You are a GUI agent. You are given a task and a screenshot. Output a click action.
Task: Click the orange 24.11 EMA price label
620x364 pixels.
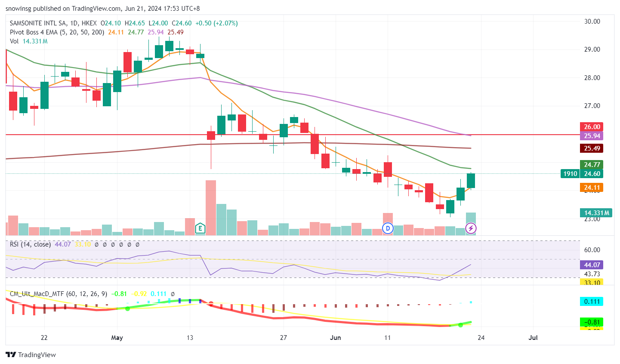pyautogui.click(x=592, y=188)
